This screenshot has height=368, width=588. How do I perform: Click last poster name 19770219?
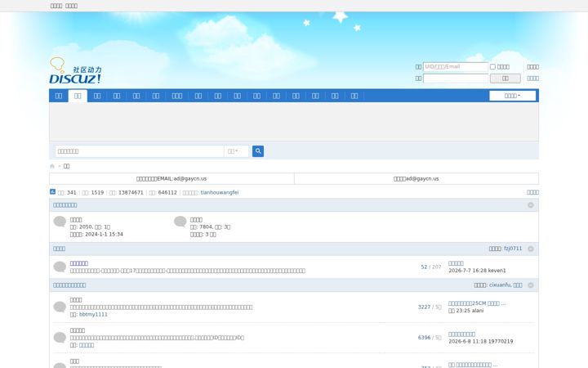[x=500, y=342]
